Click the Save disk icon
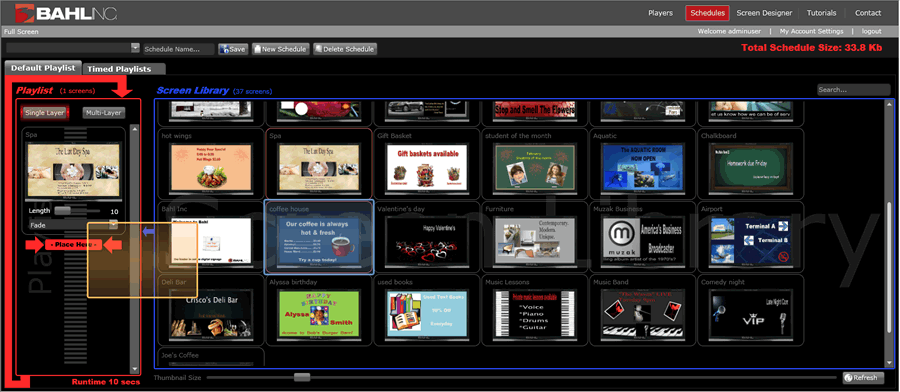This screenshot has width=900, height=392. click(224, 49)
